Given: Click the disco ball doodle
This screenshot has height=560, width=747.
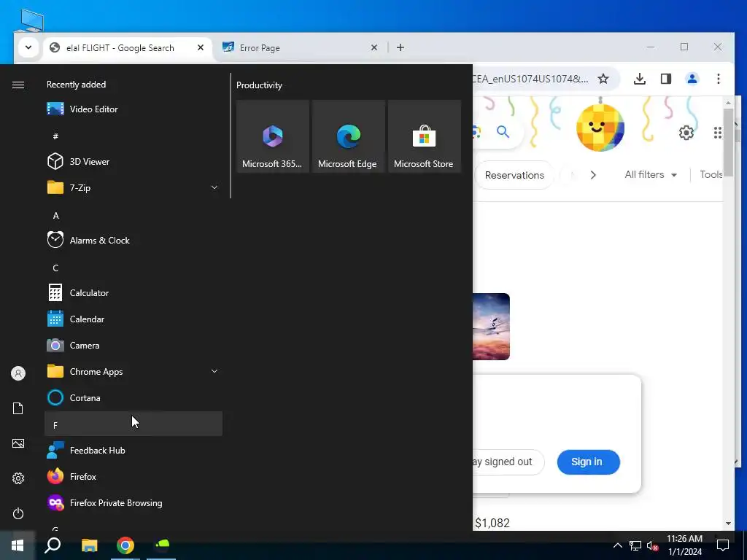Looking at the screenshot, I should point(600,127).
